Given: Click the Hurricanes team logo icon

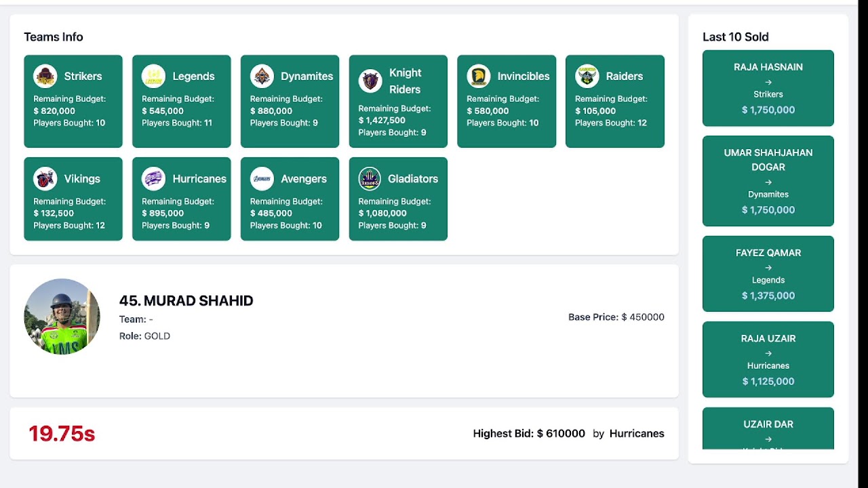Looking at the screenshot, I should pyautogui.click(x=153, y=179).
